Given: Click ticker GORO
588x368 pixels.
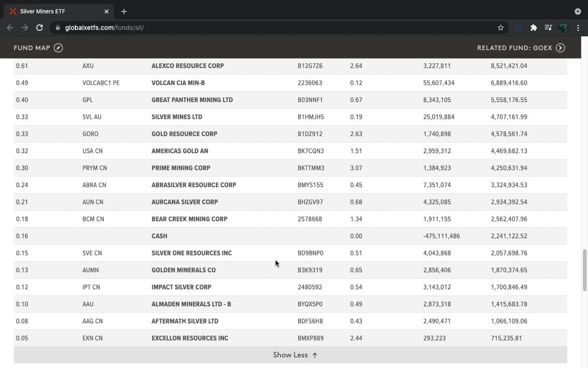Looking at the screenshot, I should (90, 134).
